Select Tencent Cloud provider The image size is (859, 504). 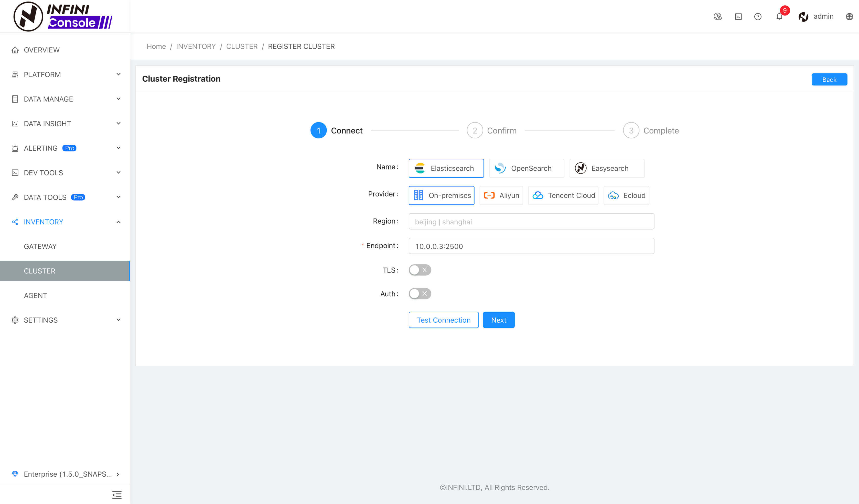pos(563,195)
